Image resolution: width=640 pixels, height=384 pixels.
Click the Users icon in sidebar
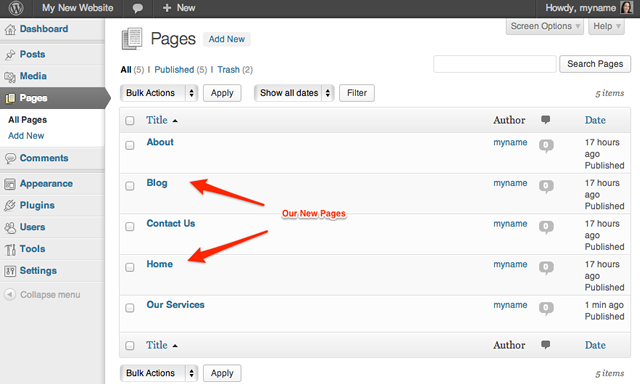10,227
